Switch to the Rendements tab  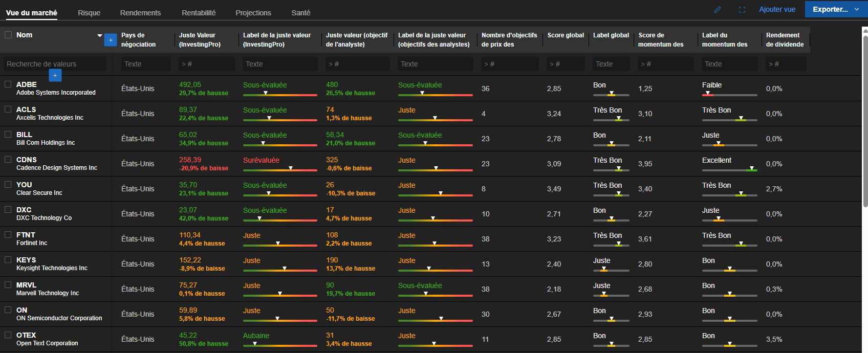click(140, 13)
